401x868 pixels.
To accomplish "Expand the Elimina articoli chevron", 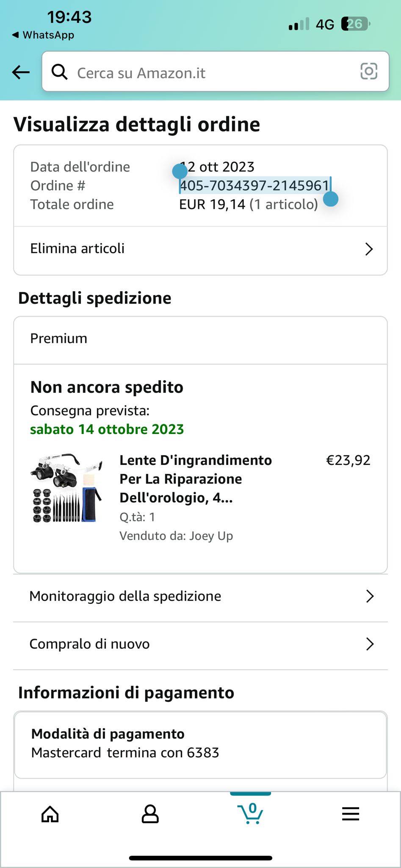I will [x=369, y=249].
